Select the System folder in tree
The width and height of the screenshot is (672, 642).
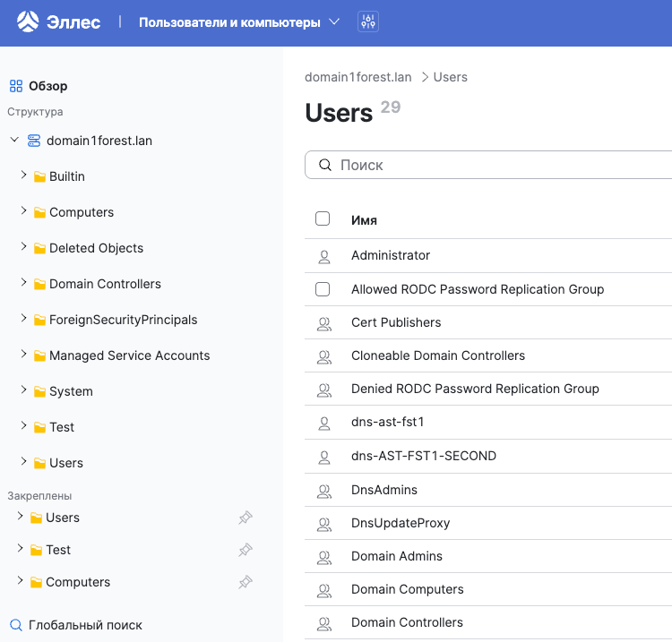(x=71, y=391)
